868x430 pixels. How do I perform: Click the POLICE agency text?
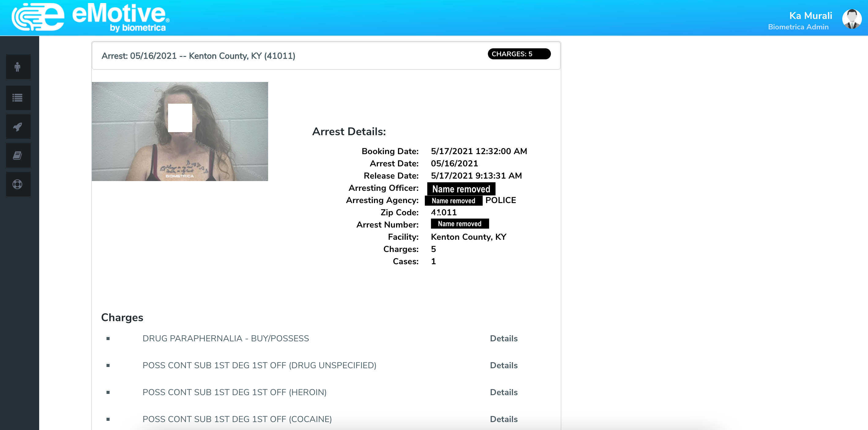click(x=500, y=200)
